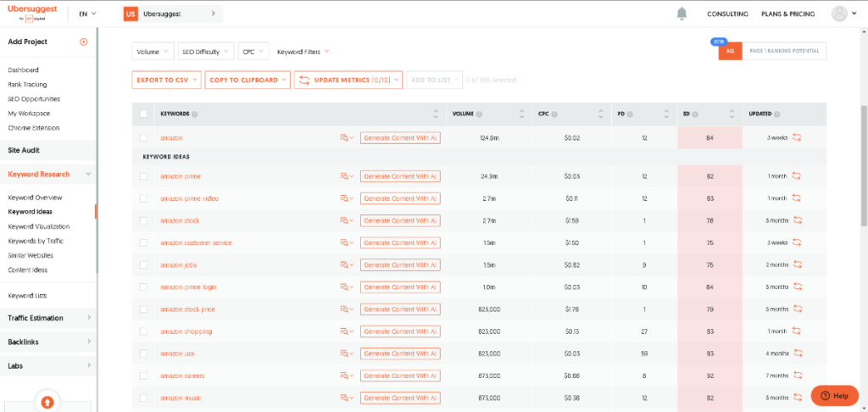Open search-list icon for amazon shopping

click(347, 331)
